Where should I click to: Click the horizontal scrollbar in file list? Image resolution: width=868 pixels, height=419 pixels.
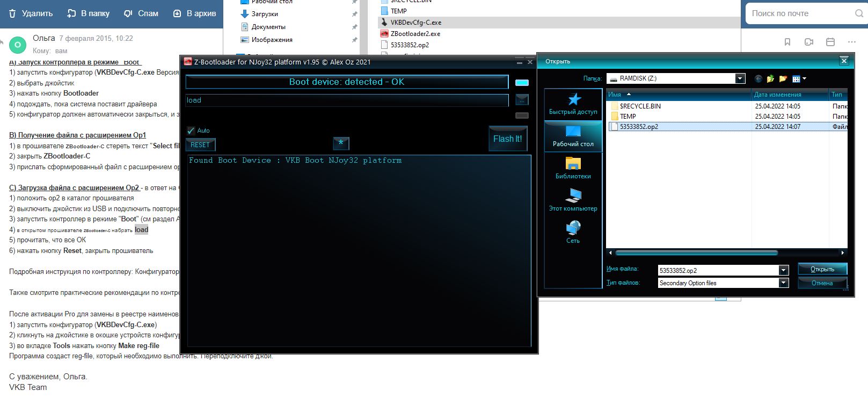point(696,252)
